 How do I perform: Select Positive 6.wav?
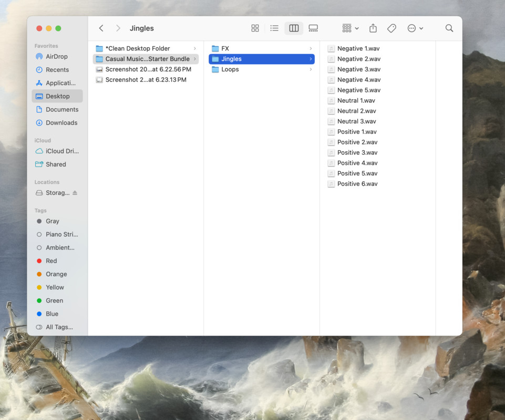pyautogui.click(x=377, y=184)
